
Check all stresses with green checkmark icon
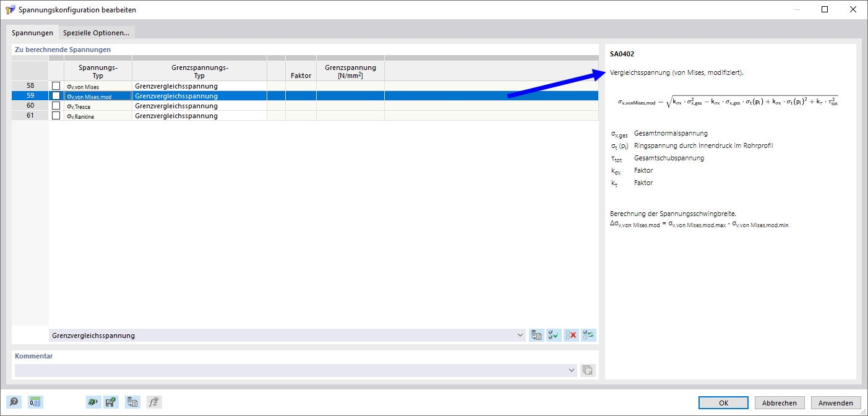click(554, 336)
